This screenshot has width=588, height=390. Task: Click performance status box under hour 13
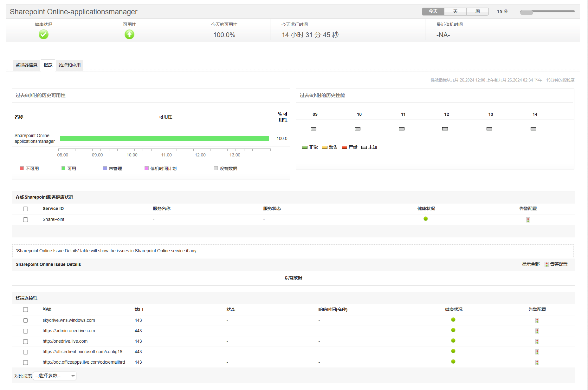489,129
